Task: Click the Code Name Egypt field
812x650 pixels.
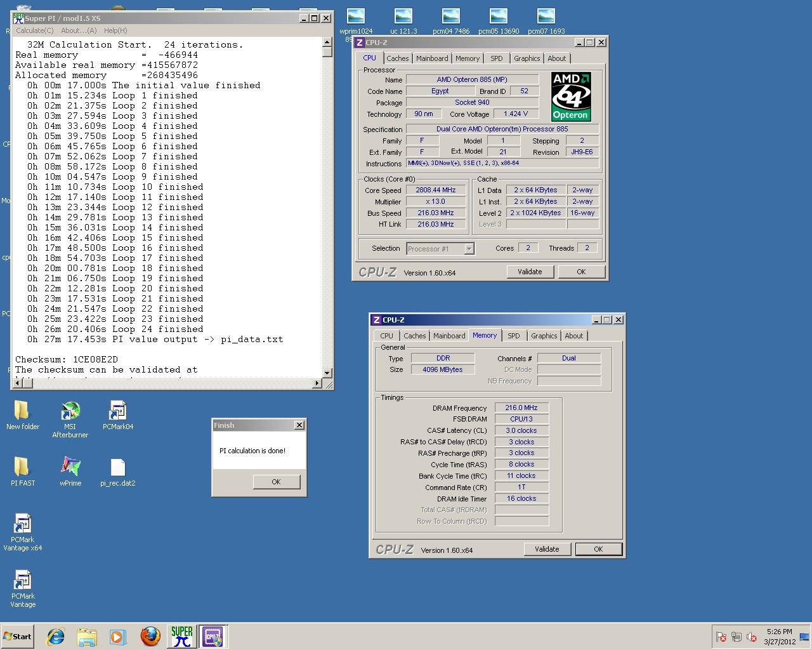Action: coord(440,91)
